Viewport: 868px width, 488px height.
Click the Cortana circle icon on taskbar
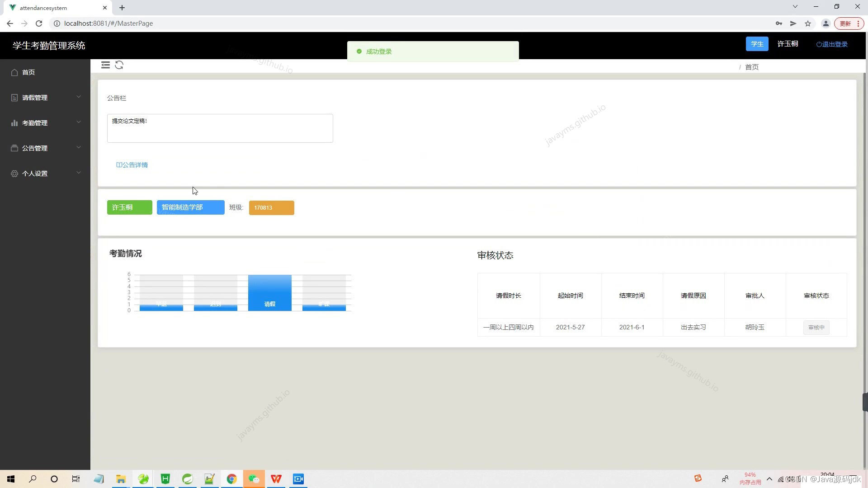(54, 479)
